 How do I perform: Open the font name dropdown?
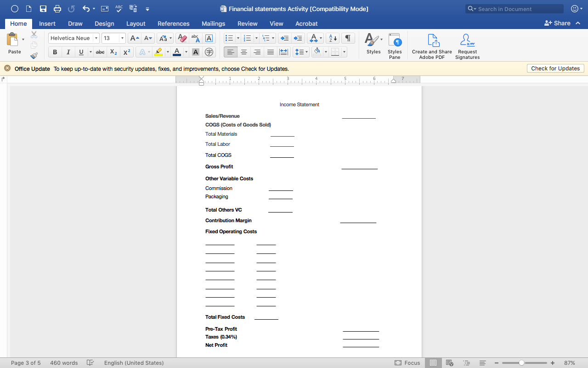96,38
